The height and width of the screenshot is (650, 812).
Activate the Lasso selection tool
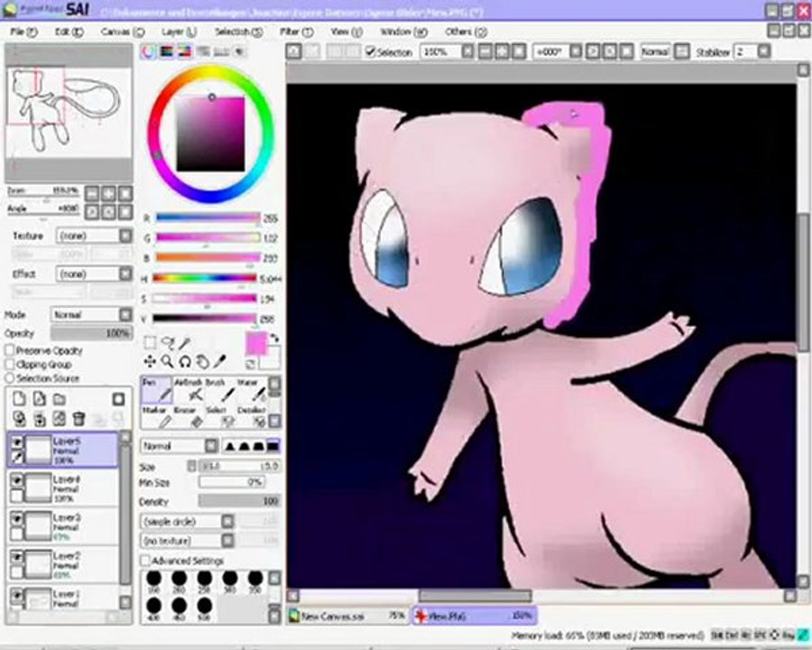click(168, 343)
